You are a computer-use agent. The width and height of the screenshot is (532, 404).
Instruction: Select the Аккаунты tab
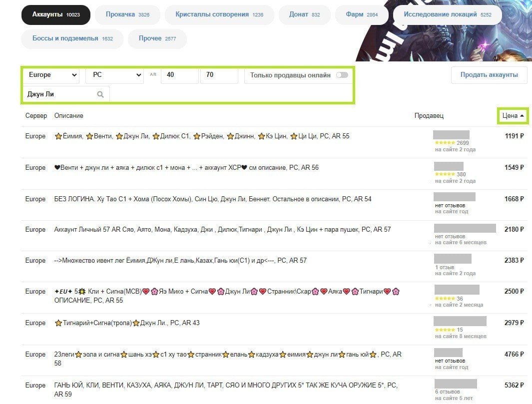click(56, 14)
